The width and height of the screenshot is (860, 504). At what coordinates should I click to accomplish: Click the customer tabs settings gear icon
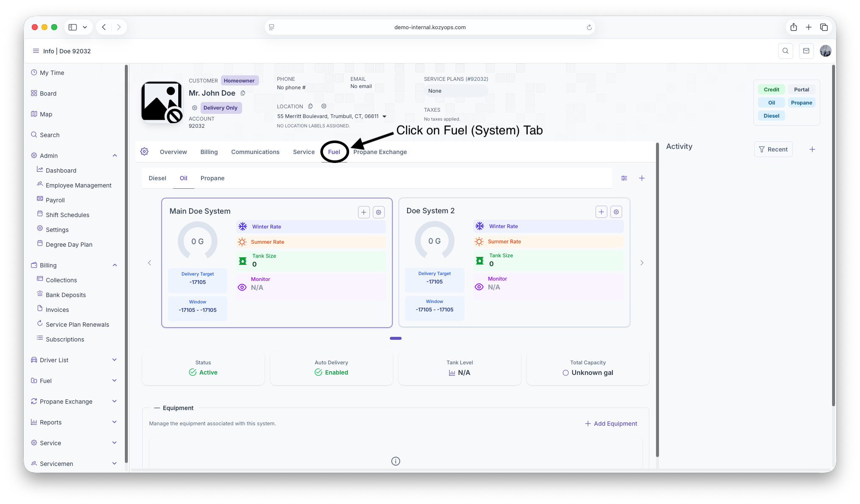click(144, 151)
